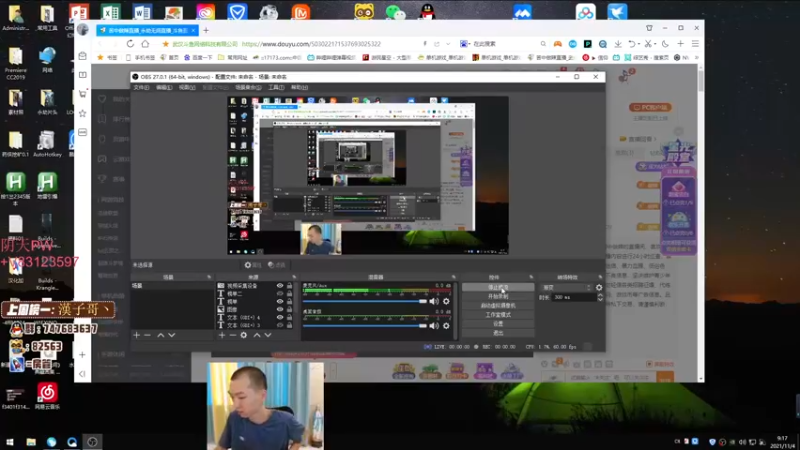
Task: Move scene down with arrow icon
Action: click(172, 335)
